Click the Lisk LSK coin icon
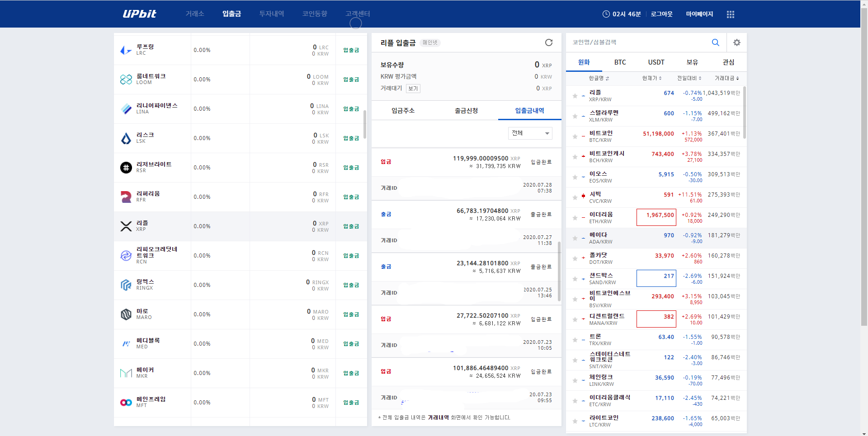The height and width of the screenshot is (436, 868). [126, 138]
